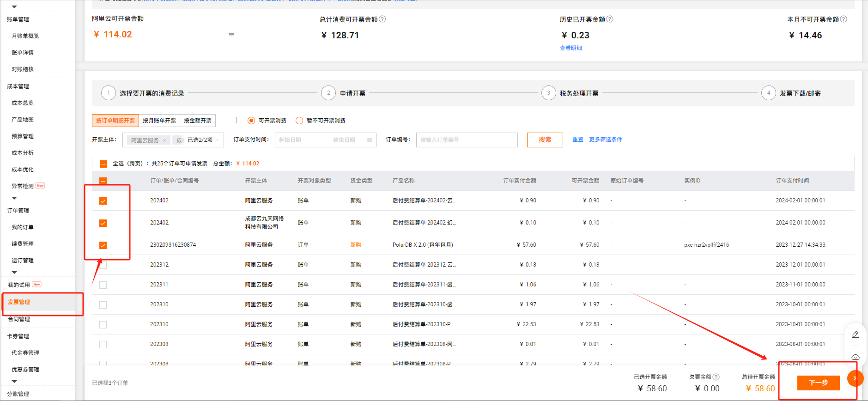Click help icon next to 历史已开票金额

click(x=610, y=19)
